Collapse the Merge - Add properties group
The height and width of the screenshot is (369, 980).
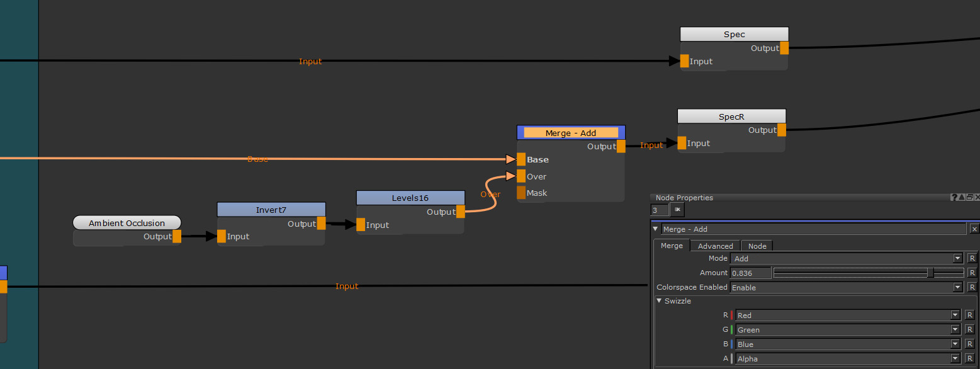656,229
